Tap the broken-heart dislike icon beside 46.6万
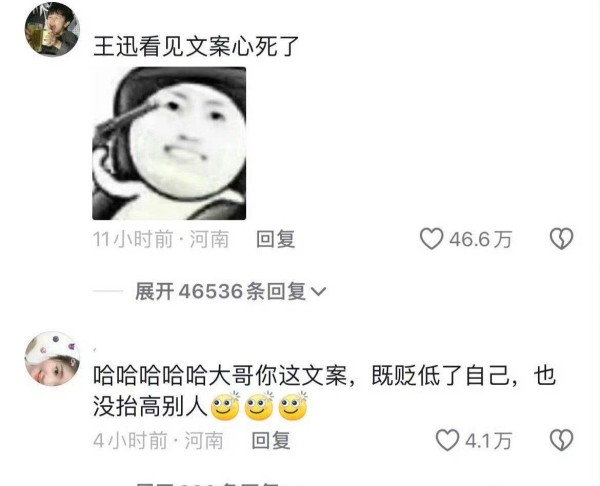Screen dimensions: 600x486 pyautogui.click(x=561, y=239)
